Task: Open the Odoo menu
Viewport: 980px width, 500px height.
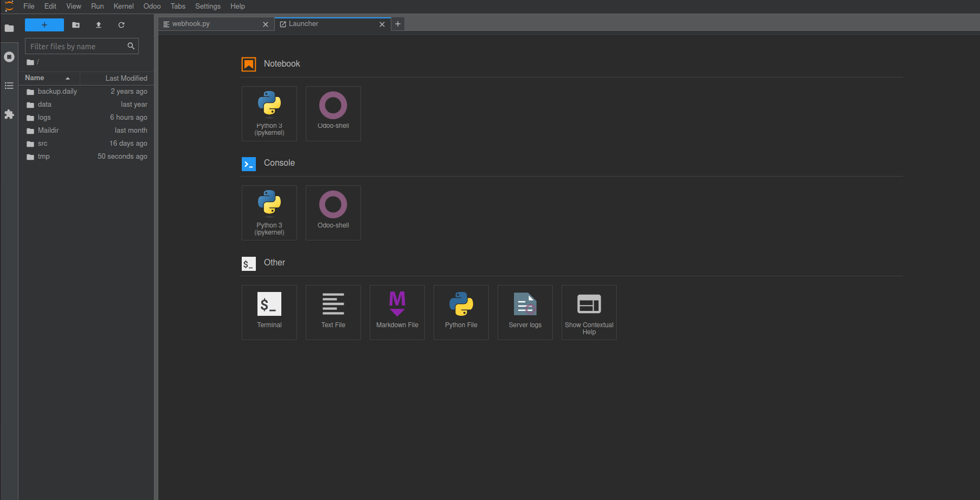Action: click(x=152, y=7)
